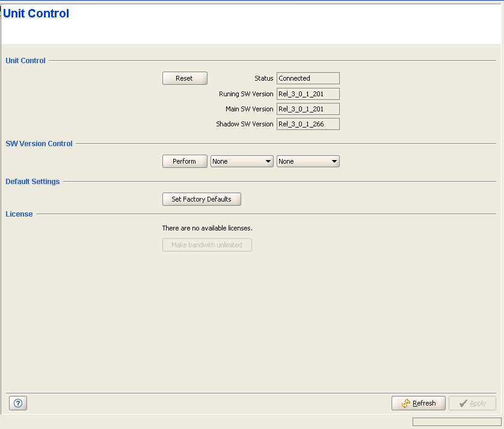Click the Make bandwith unlimited button
The width and height of the screenshot is (504, 429).
(207, 245)
